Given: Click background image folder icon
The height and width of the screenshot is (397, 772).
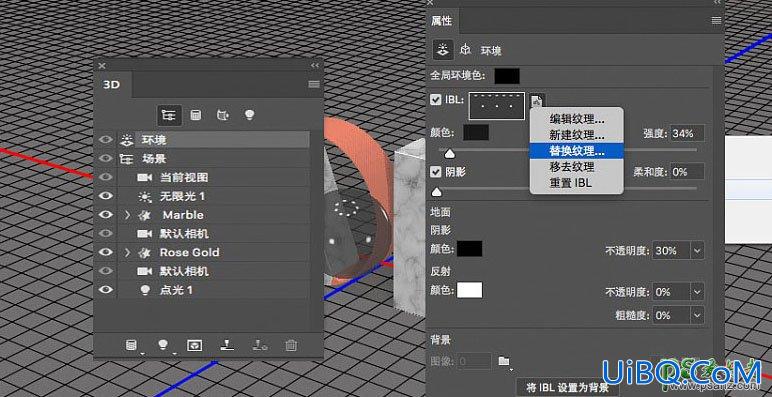Looking at the screenshot, I should pos(504,362).
